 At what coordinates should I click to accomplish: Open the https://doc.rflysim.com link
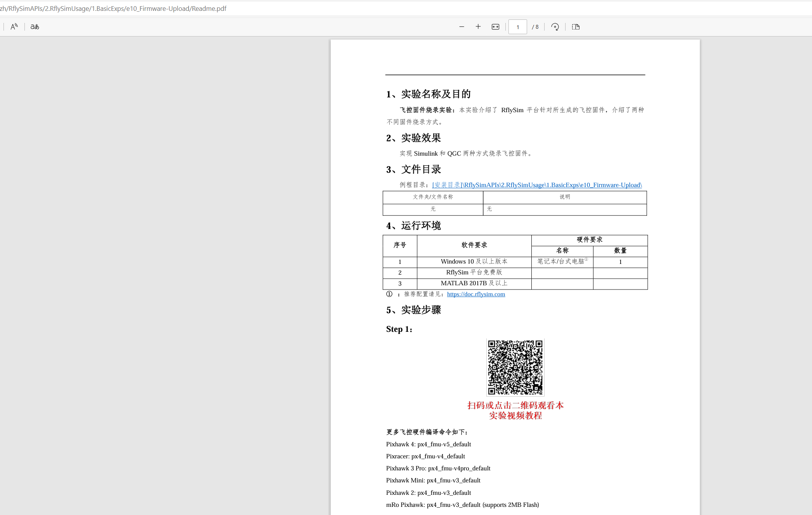tap(476, 294)
